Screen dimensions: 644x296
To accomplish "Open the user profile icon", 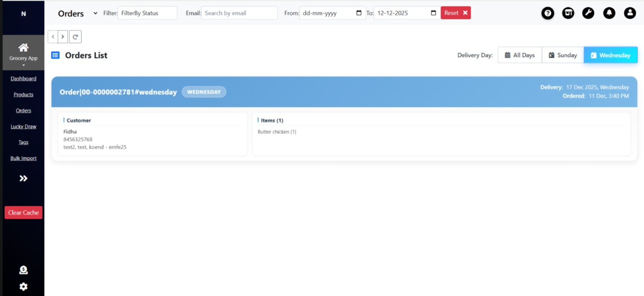I will pos(630,13).
